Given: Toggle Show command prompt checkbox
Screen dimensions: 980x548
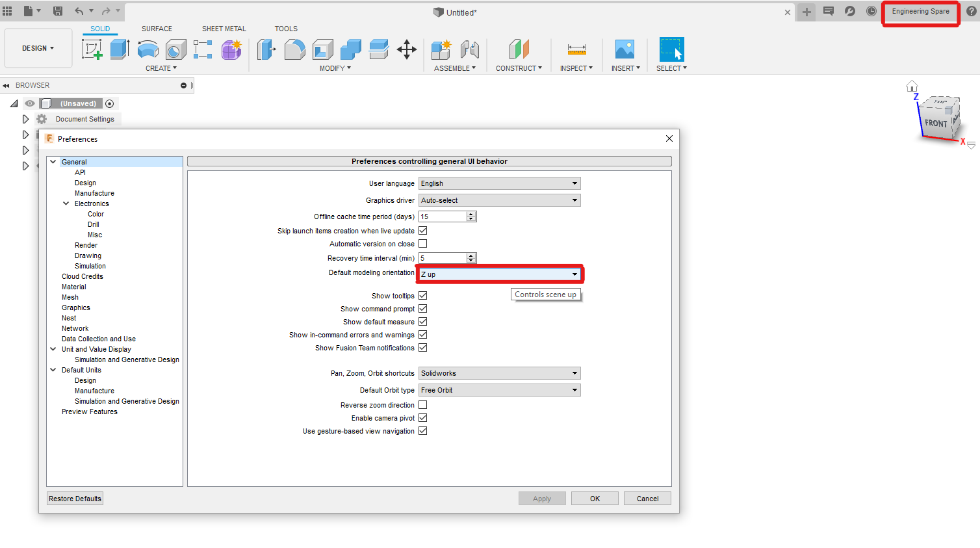Looking at the screenshot, I should pos(422,309).
